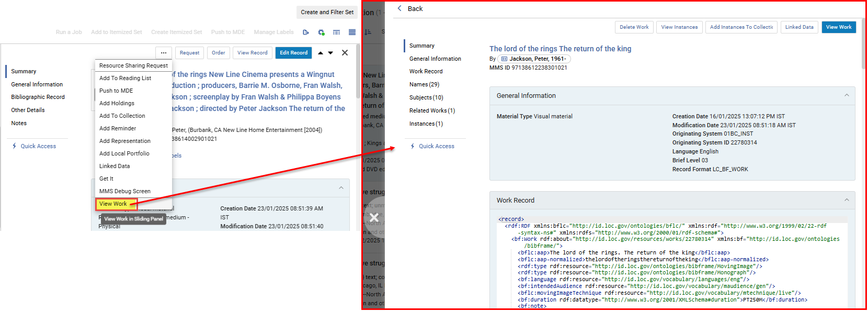Select Summary tab in left record panel

click(x=24, y=71)
